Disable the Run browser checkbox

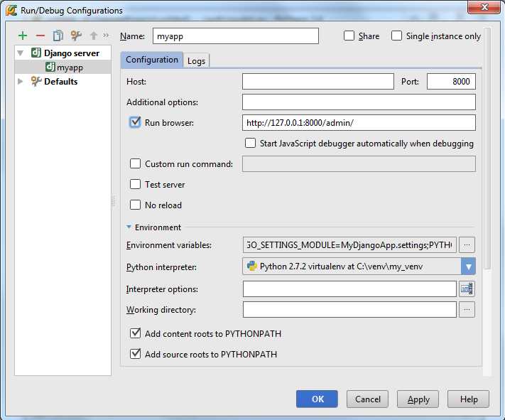click(135, 122)
